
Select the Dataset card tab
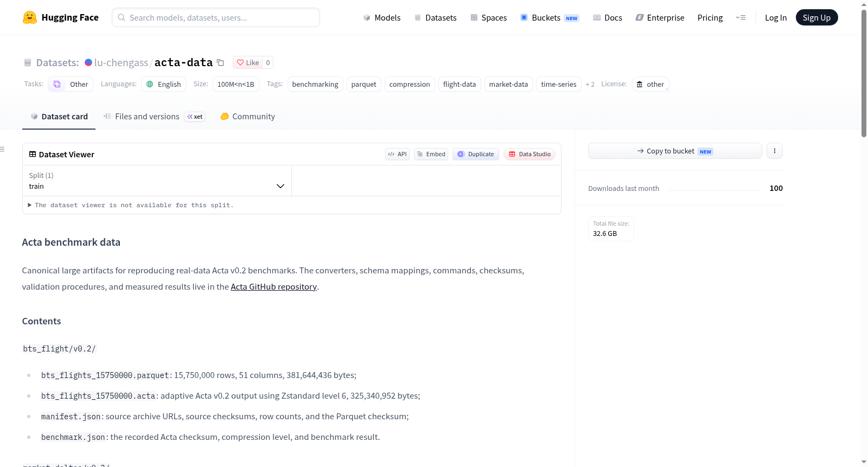tap(59, 116)
